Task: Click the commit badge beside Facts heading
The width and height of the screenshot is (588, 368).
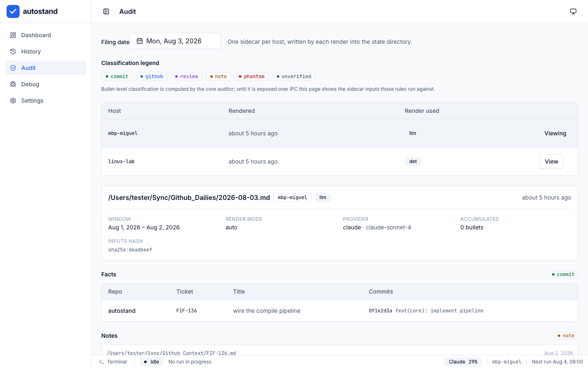Action: 563,274
